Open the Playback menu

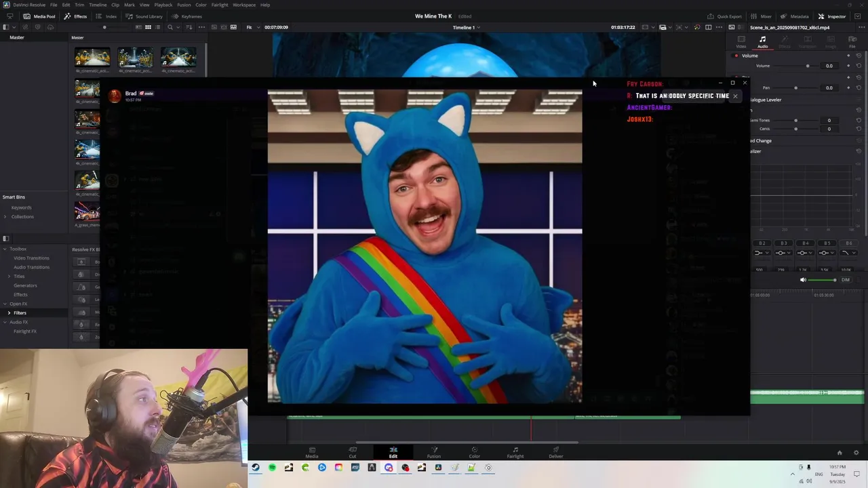(163, 5)
